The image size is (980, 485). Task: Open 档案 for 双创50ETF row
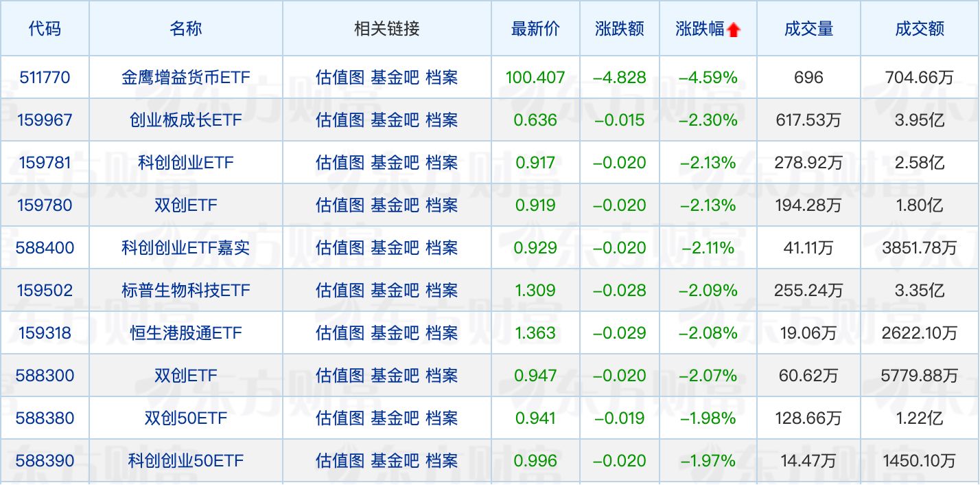click(441, 418)
